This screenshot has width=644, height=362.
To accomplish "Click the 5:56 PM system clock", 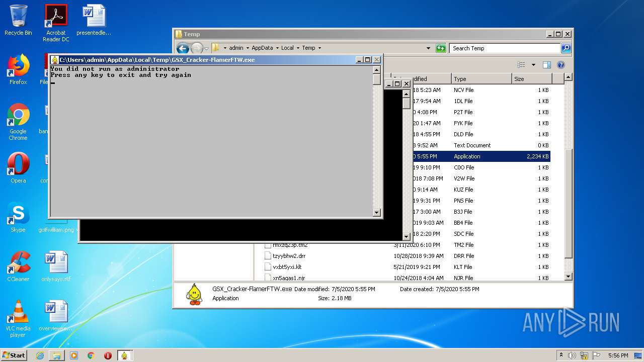I will point(618,355).
